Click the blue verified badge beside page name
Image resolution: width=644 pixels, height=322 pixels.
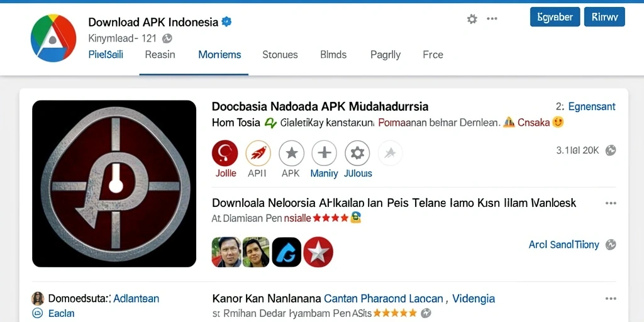point(226,22)
